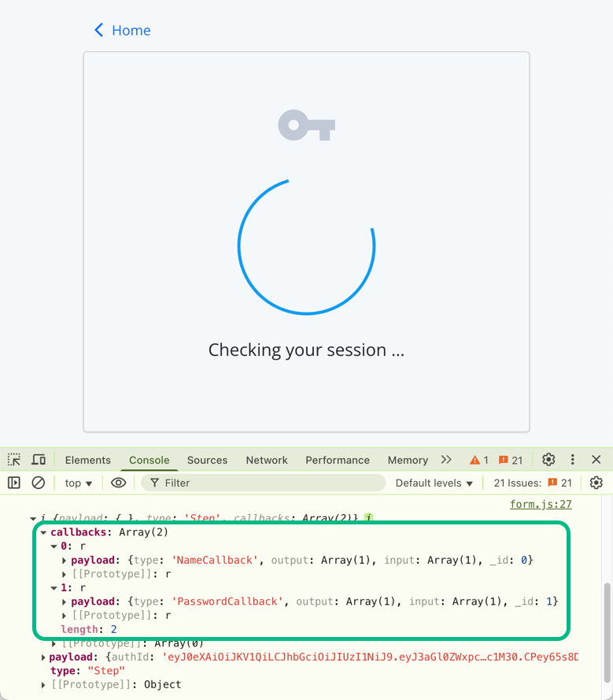Switch to the Network tab

coord(267,460)
